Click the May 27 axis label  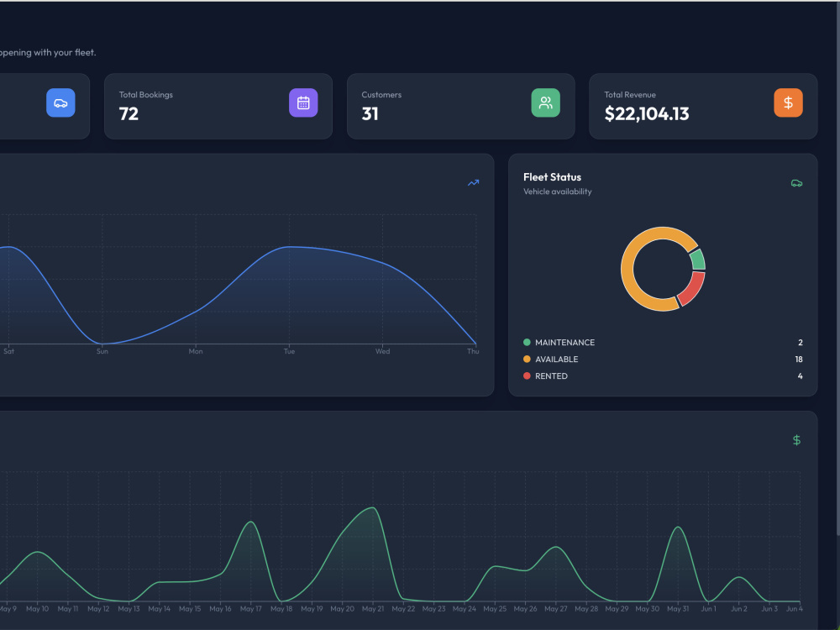coord(555,608)
